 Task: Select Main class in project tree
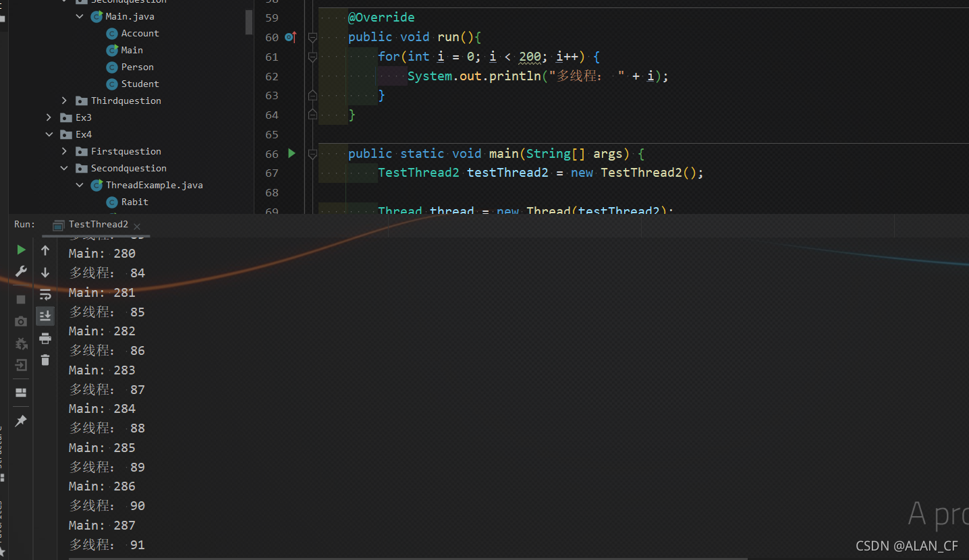(132, 50)
